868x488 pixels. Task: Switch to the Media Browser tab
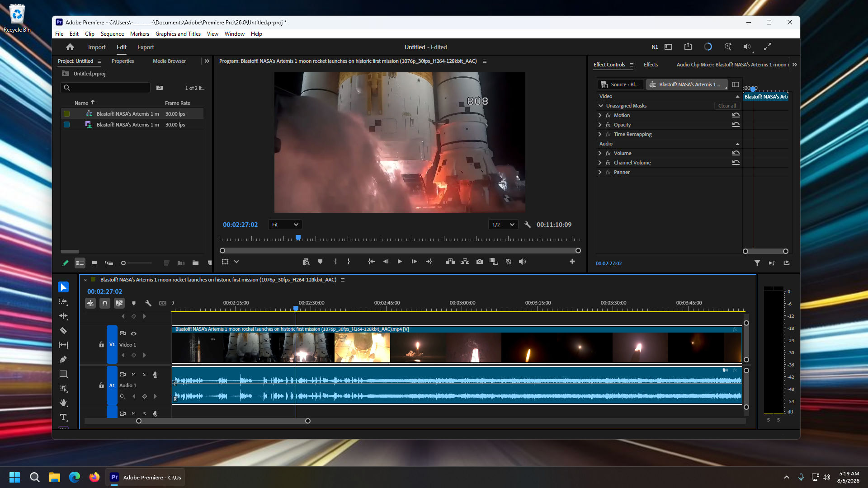click(169, 61)
